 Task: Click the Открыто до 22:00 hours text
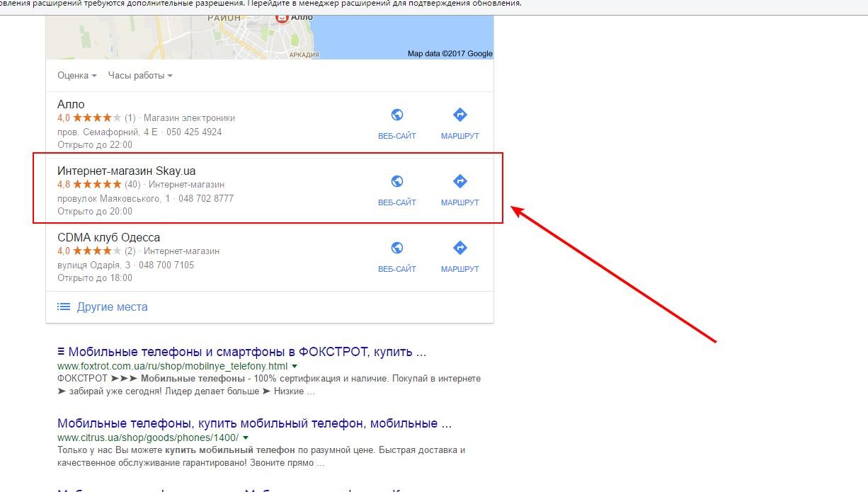point(95,144)
